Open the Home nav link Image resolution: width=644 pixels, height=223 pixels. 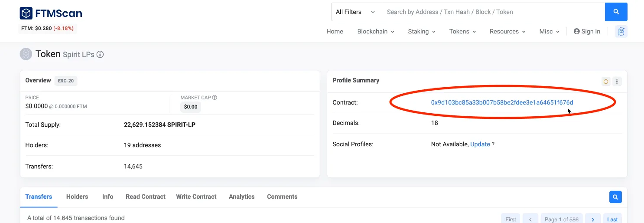[335, 32]
